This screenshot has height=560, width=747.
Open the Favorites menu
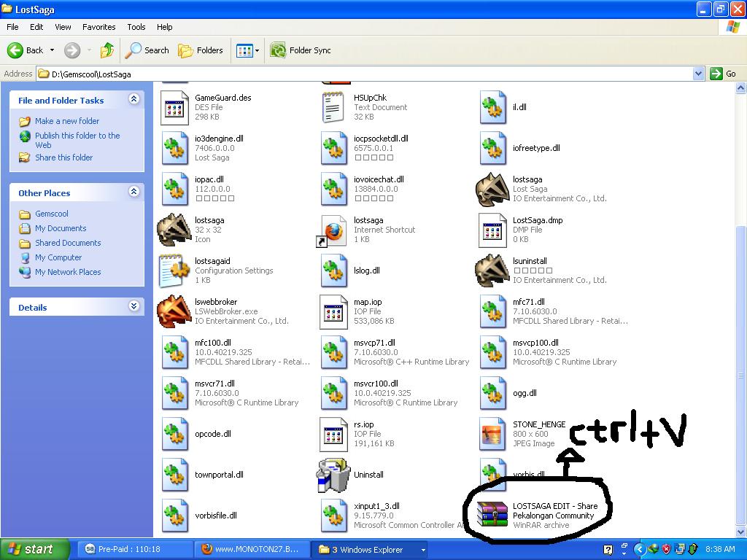(98, 27)
